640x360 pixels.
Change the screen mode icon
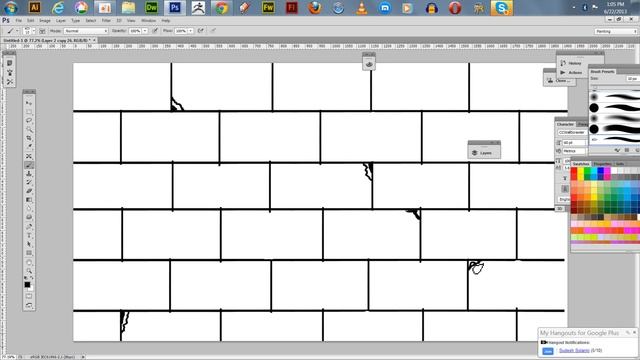pyautogui.click(x=29, y=305)
